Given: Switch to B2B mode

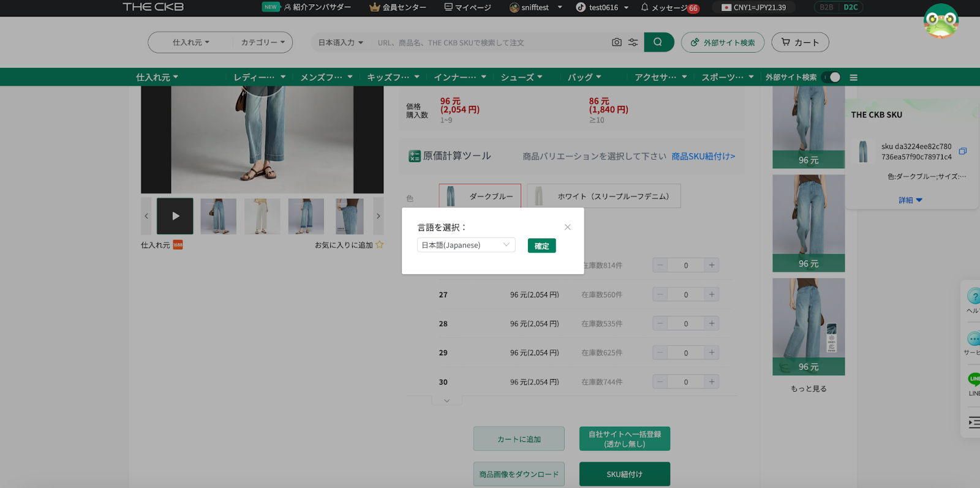Looking at the screenshot, I should pos(826,7).
